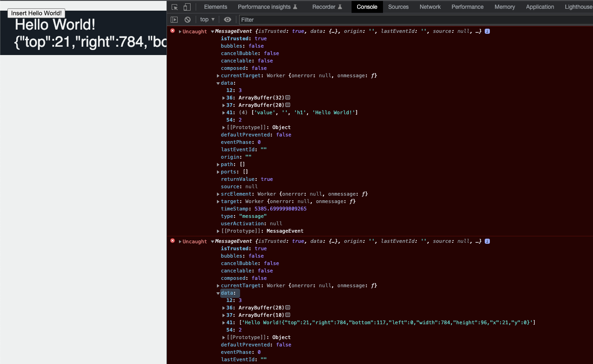
Task: Go to the Performance tab
Action: tap(468, 7)
